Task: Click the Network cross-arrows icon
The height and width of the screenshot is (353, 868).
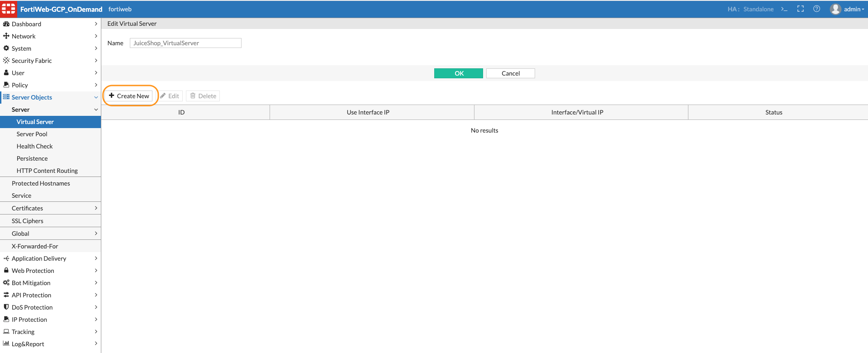Action: pyautogui.click(x=6, y=36)
